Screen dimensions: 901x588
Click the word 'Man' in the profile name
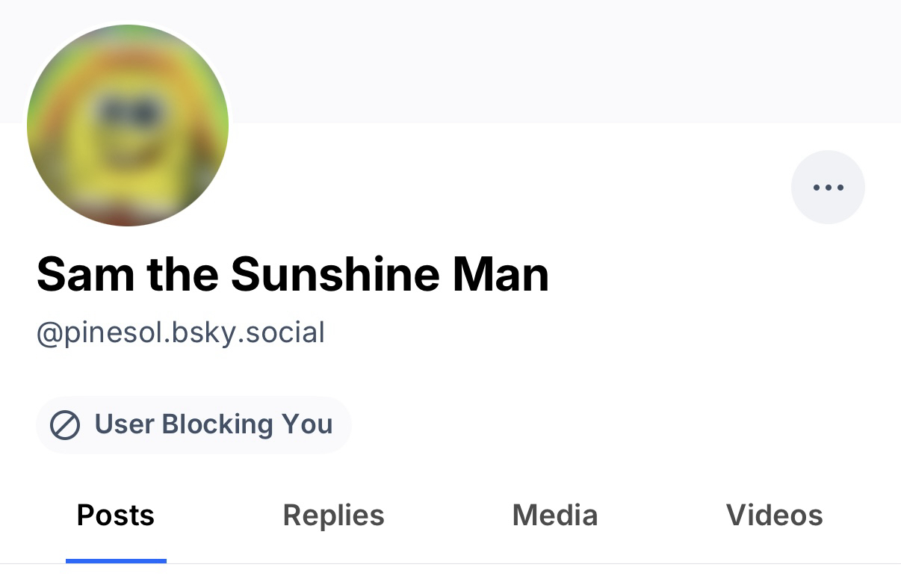(x=501, y=274)
